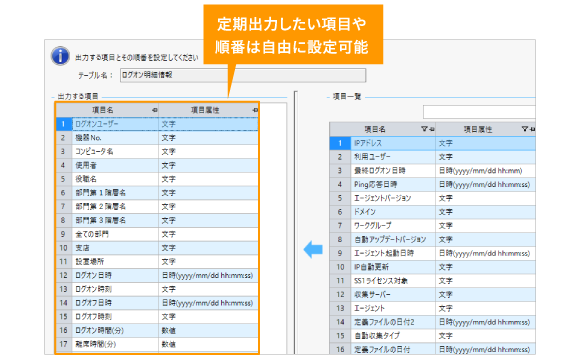
Task: Select ログオン時間(分) row
Action: click(157, 330)
